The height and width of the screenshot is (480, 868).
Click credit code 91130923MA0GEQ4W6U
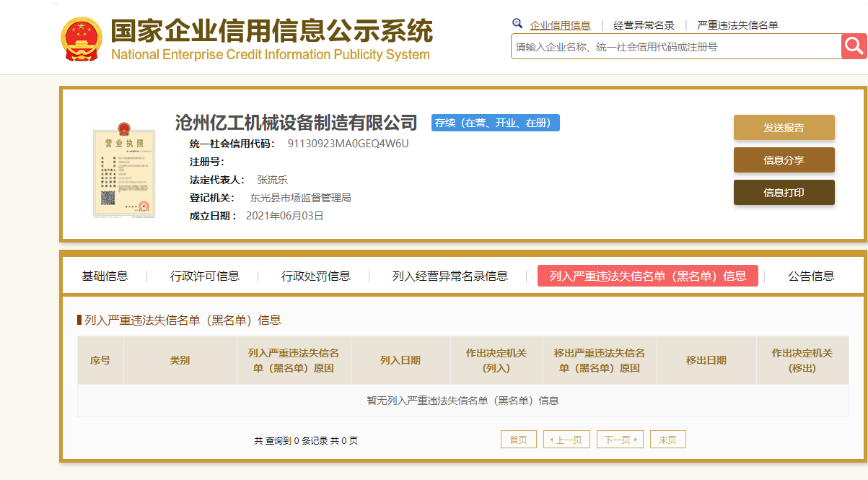(x=348, y=143)
